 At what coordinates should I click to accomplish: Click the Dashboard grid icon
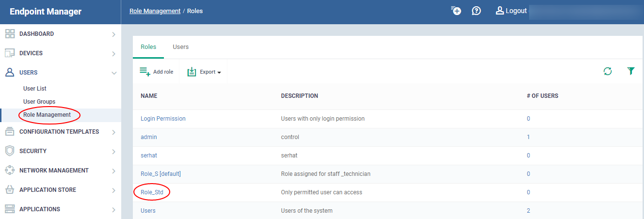tap(10, 34)
